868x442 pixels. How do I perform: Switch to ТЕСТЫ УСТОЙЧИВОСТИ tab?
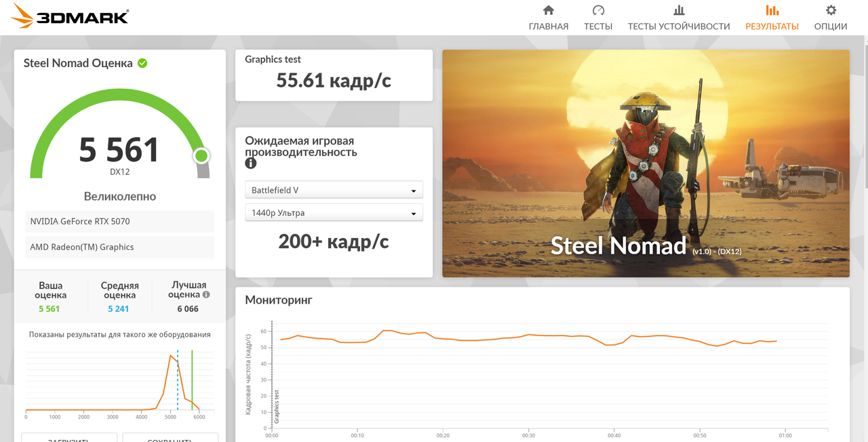[679, 26]
